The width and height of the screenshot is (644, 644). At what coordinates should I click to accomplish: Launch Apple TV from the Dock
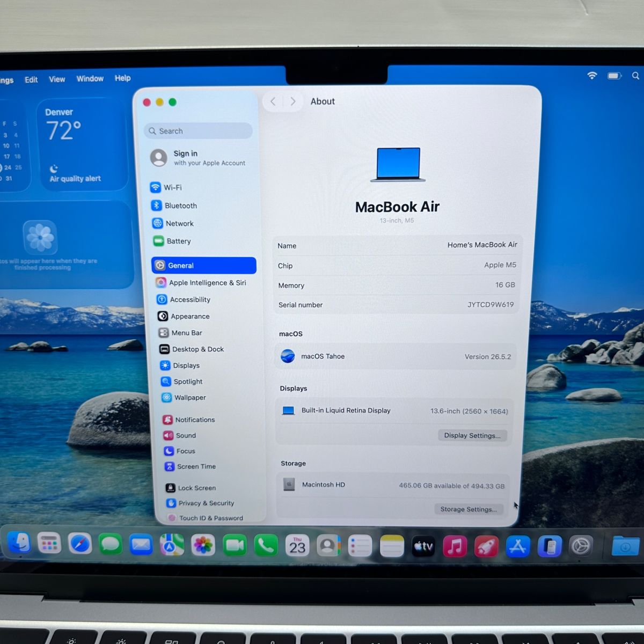point(423,546)
